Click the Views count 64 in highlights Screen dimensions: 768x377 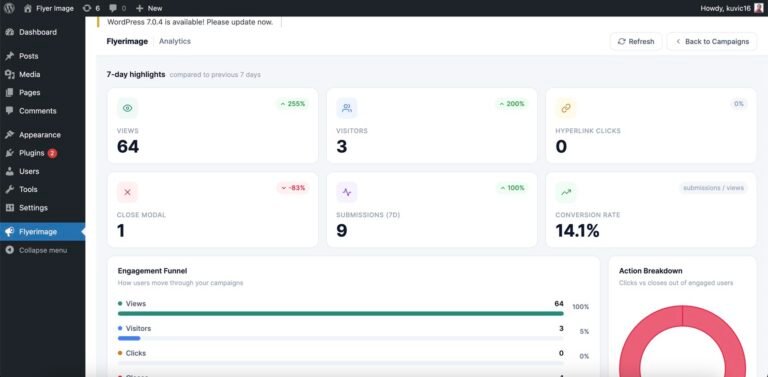point(128,147)
